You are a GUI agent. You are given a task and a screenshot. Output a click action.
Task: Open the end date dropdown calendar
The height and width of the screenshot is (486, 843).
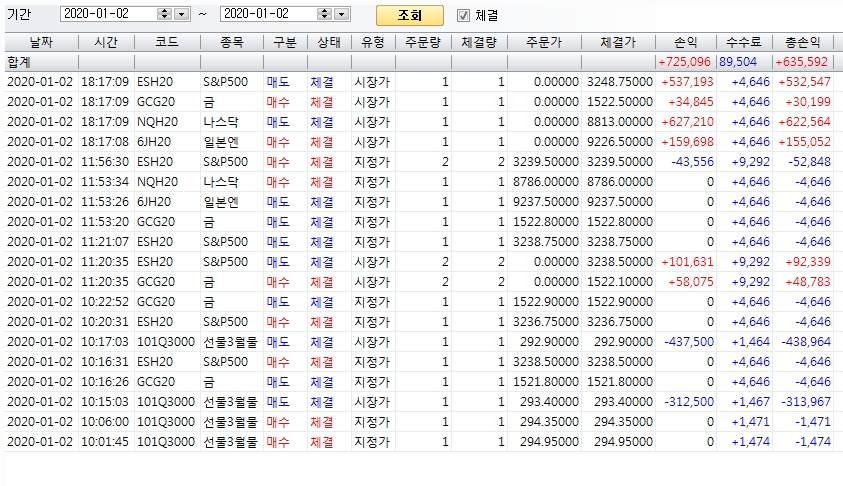click(x=341, y=15)
